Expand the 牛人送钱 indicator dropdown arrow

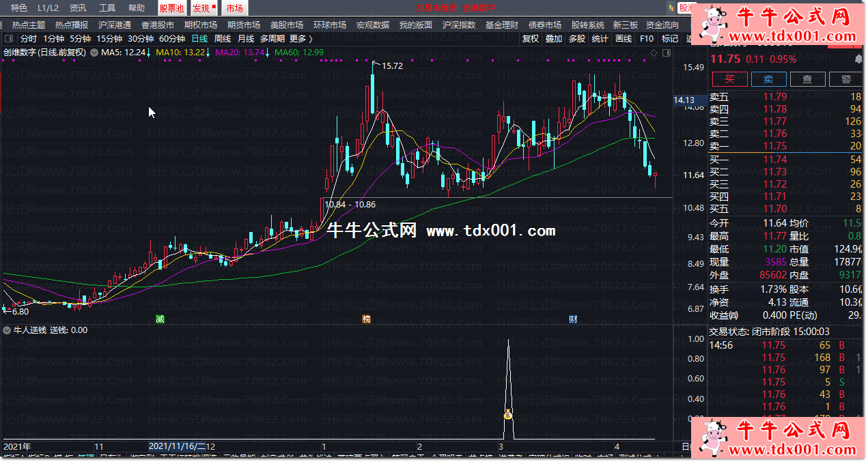[x=7, y=330]
